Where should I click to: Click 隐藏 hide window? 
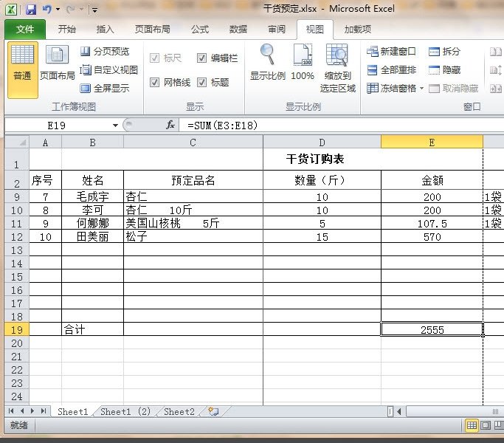click(x=444, y=70)
